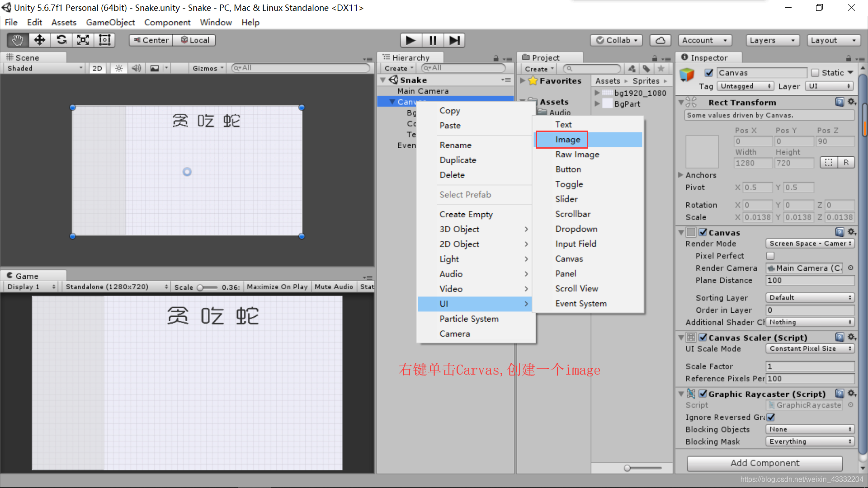Click the Collab button

point(616,40)
